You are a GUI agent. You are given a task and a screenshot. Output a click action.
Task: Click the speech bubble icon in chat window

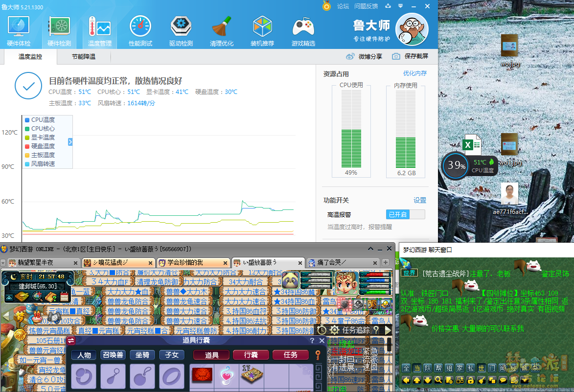[503, 380]
